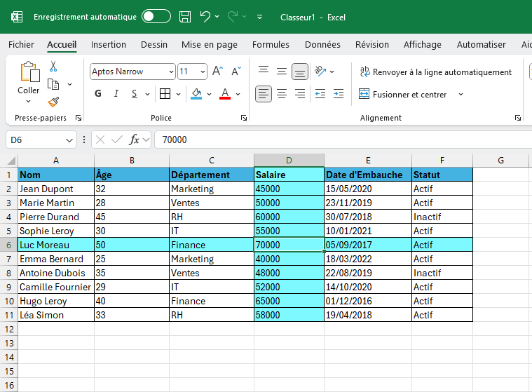Click the fx Insert Function icon

click(x=135, y=140)
